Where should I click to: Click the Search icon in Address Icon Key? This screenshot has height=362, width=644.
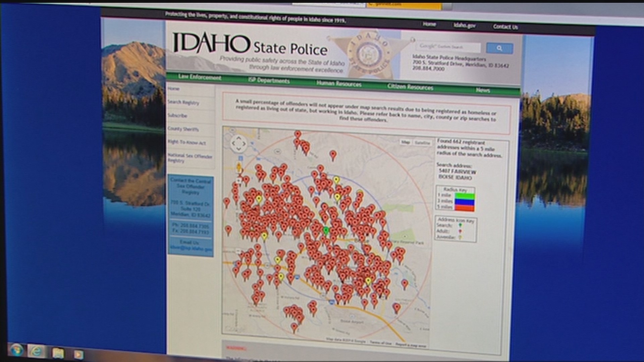point(461,226)
